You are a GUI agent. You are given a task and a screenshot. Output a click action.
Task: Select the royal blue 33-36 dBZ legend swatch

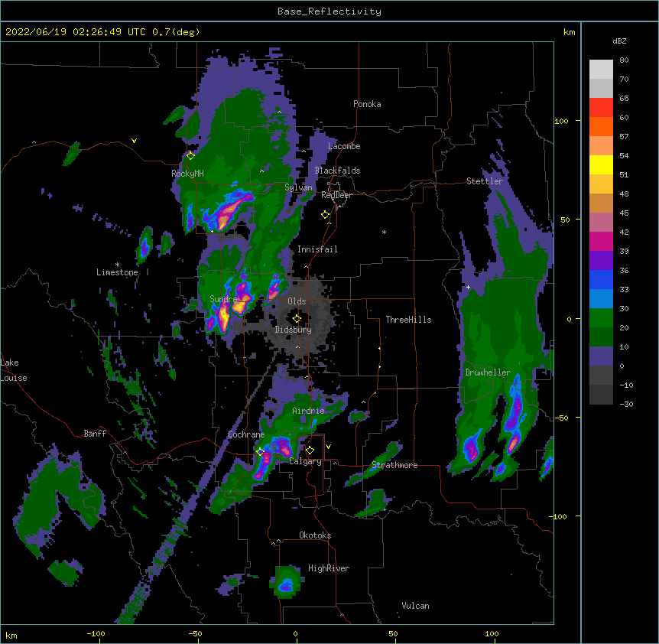(x=601, y=279)
